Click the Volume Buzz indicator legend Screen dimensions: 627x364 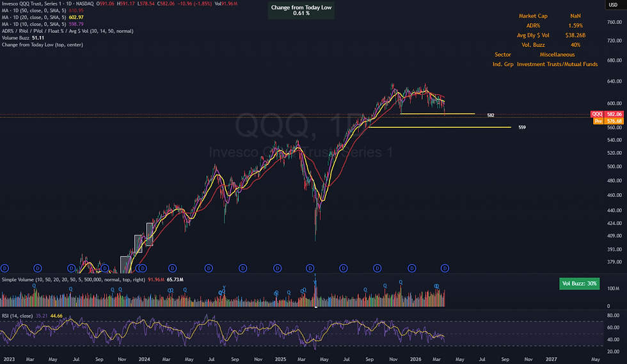pos(15,38)
